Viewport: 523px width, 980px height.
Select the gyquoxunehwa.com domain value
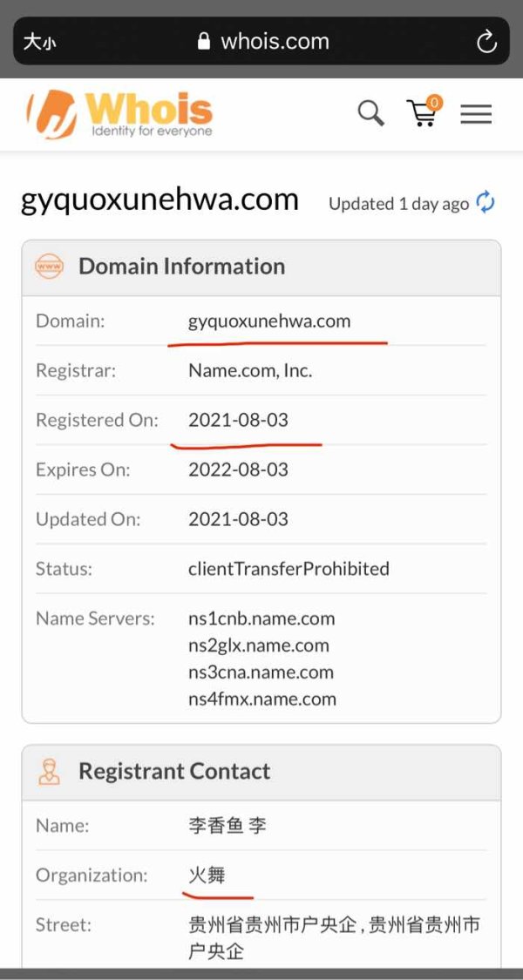click(269, 321)
